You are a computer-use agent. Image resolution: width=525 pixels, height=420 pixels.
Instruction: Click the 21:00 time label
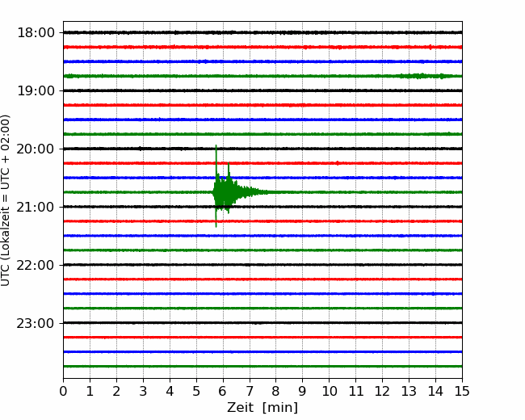coord(36,207)
